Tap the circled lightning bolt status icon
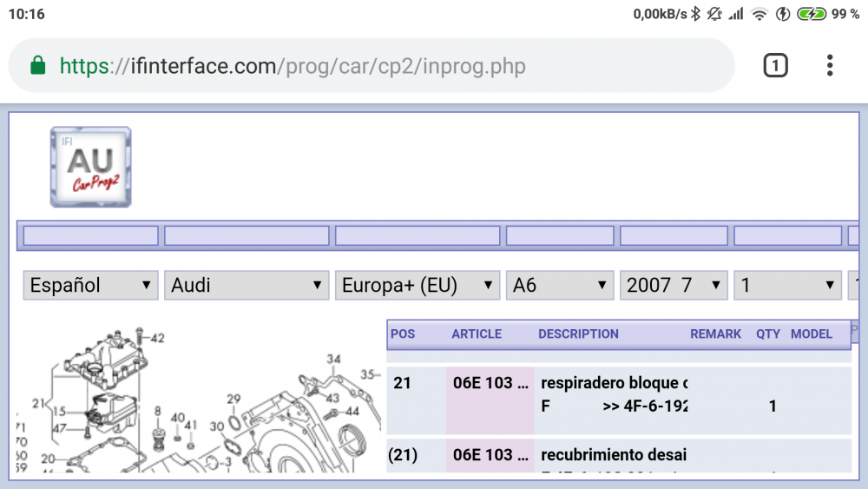 (x=783, y=14)
